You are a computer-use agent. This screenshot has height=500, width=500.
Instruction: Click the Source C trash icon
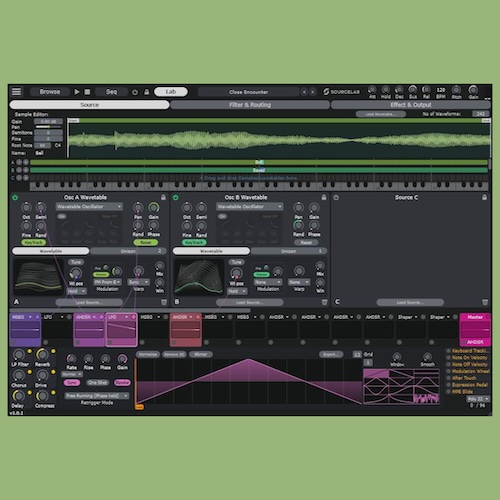[485, 302]
